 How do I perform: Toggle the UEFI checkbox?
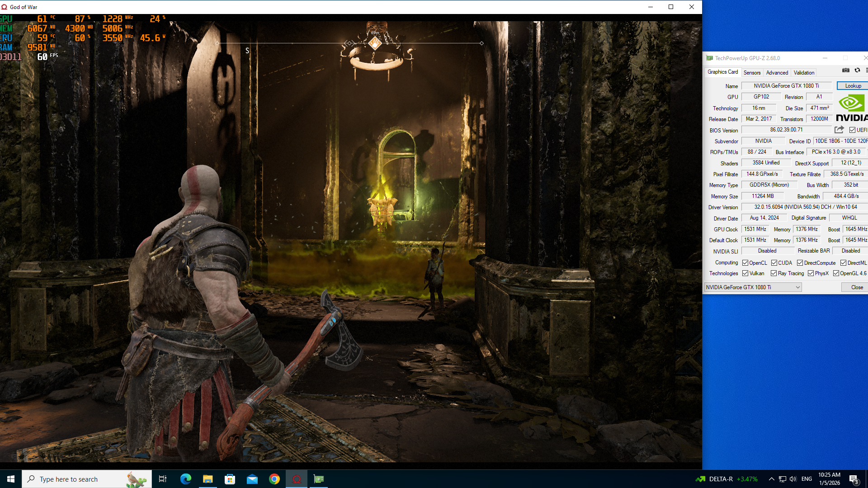point(852,130)
